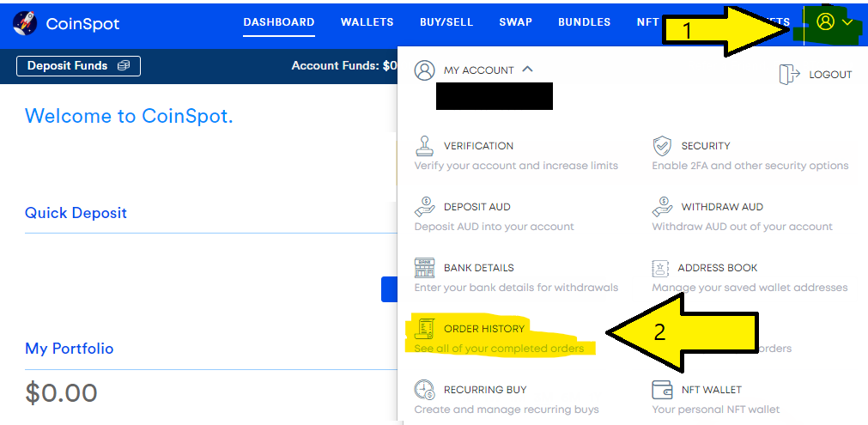Click 'Withdraw AUD out of your account' description
Viewport: 868px width, 425px height.
[x=743, y=227]
